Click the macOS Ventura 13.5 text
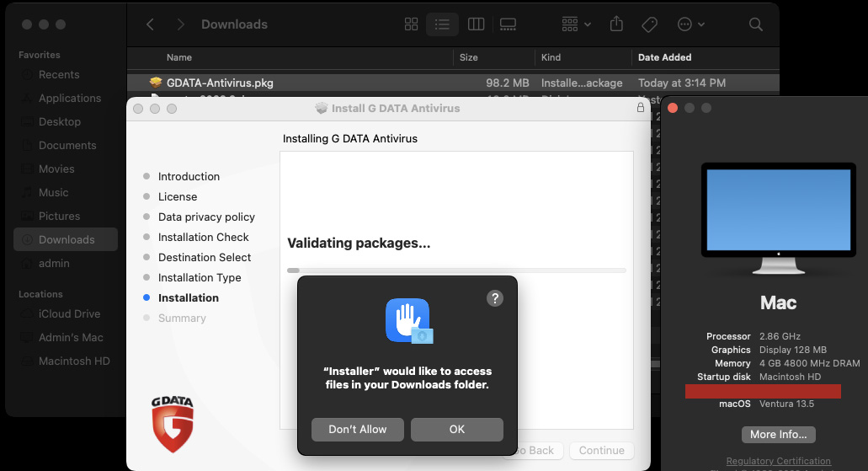868x471 pixels. pos(786,404)
